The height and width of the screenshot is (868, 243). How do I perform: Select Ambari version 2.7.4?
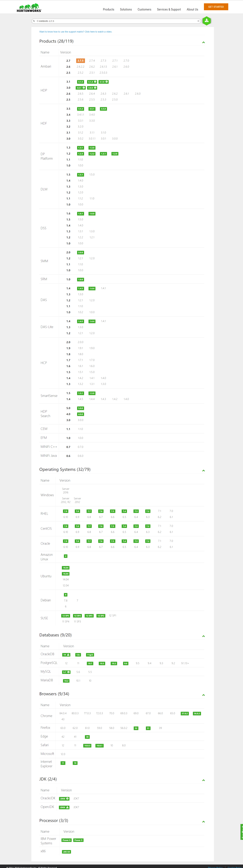(92, 61)
